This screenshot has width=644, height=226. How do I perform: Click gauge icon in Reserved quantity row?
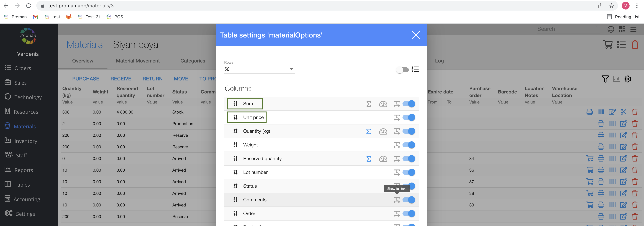(x=383, y=159)
